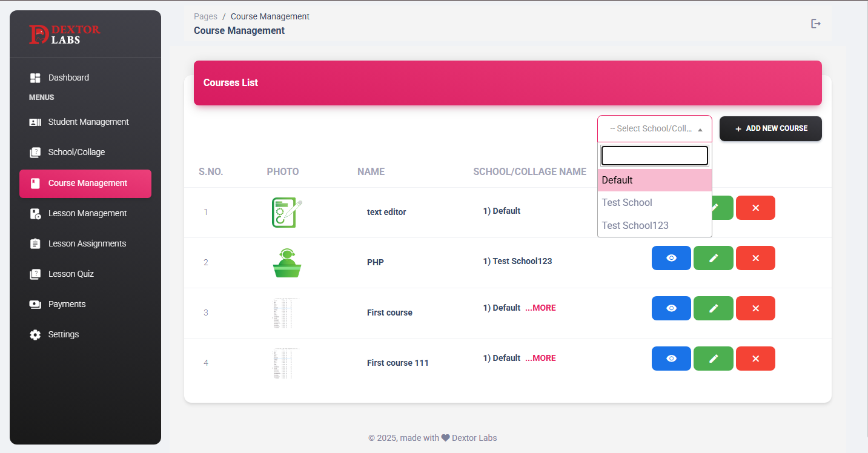868x453 pixels.
Task: Click the dropdown search input field
Action: (654, 155)
